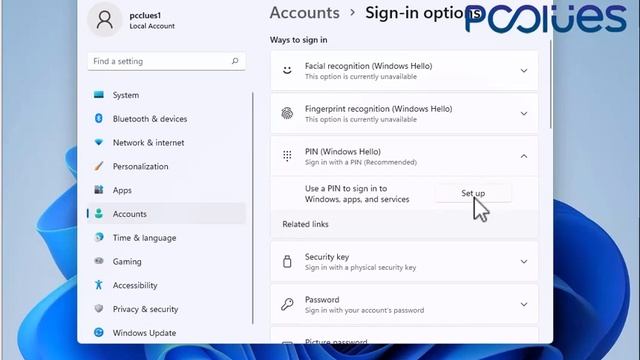The image size is (640, 360).
Task: Click the Local Account label
Action: coord(152,26)
